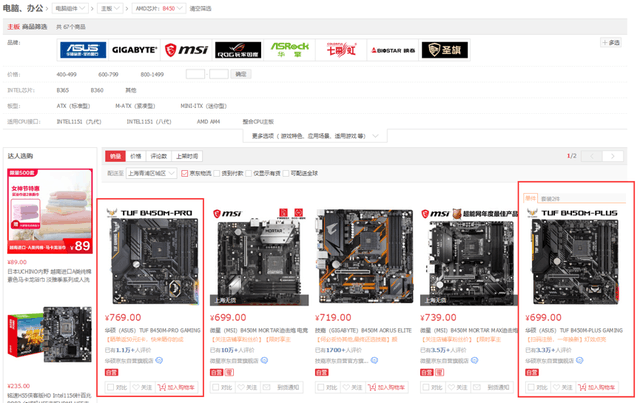The image size is (640, 403).
Task: Sort results by 上架时间 tab
Action: [x=187, y=156]
